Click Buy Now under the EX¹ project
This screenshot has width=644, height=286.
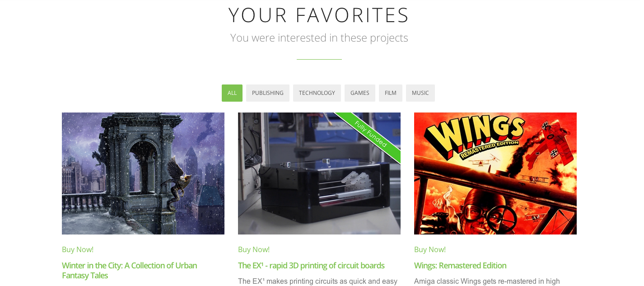254,249
